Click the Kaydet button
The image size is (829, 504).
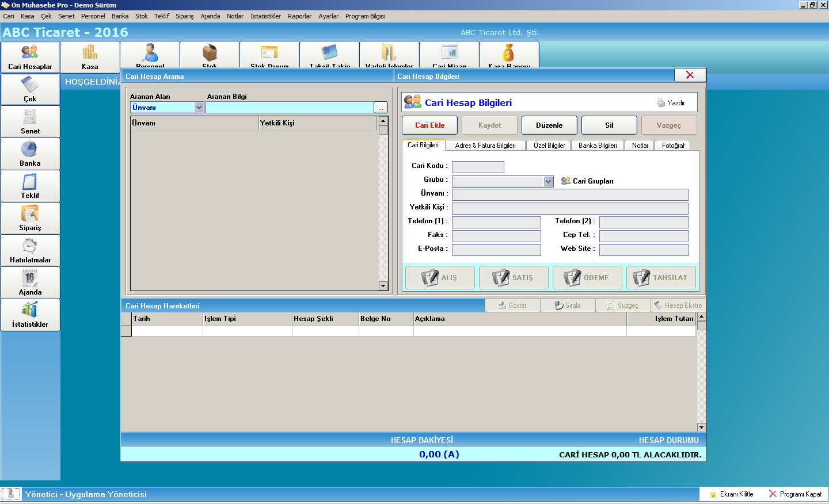tap(489, 125)
